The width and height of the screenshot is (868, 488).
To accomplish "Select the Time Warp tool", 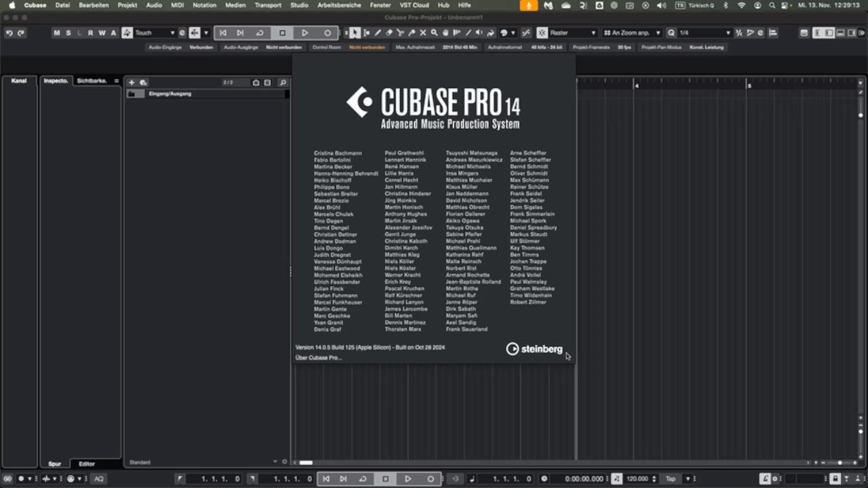I will click(456, 33).
